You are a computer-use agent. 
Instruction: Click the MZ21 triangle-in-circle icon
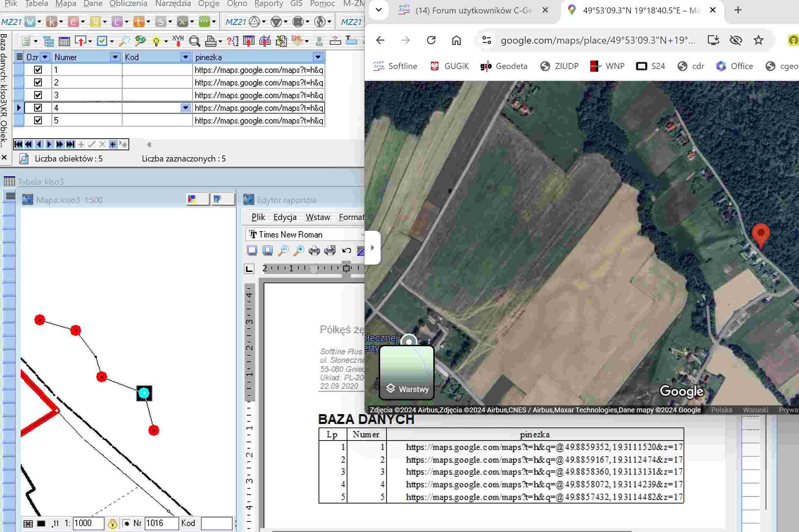[254, 22]
